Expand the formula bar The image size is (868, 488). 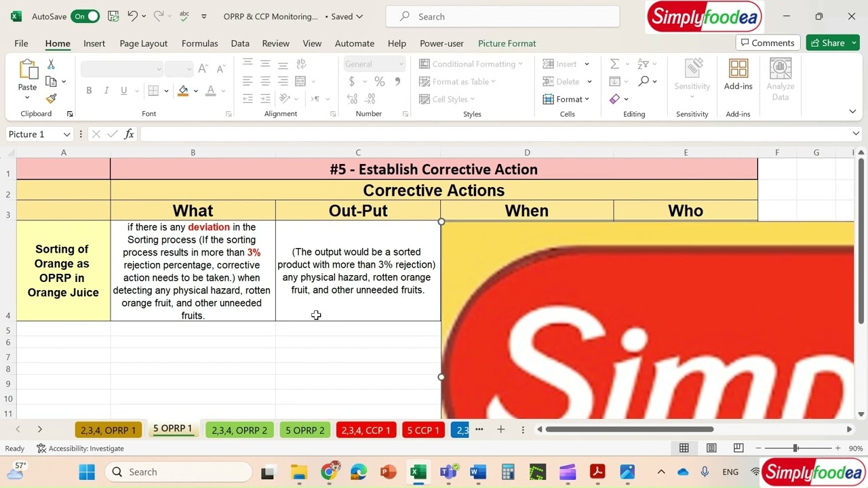pyautogui.click(x=856, y=134)
